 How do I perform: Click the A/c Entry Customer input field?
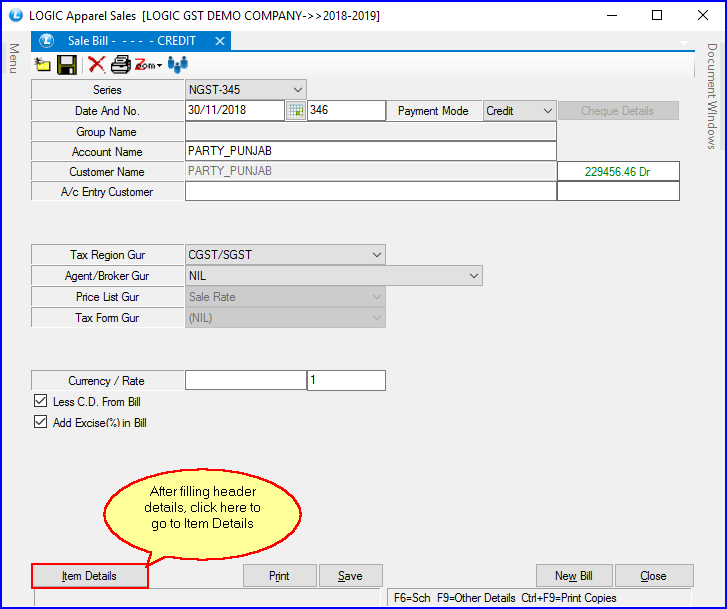tap(370, 191)
